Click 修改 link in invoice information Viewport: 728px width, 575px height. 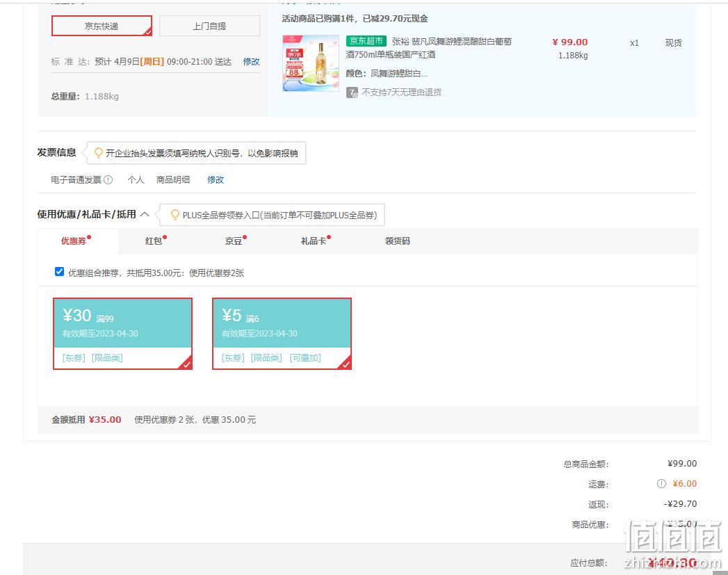click(216, 180)
